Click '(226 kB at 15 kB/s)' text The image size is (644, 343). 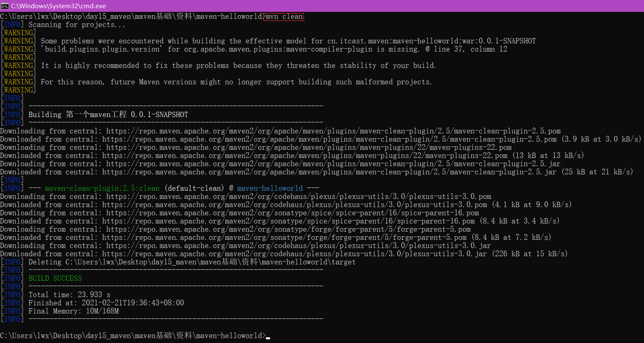(x=530, y=254)
